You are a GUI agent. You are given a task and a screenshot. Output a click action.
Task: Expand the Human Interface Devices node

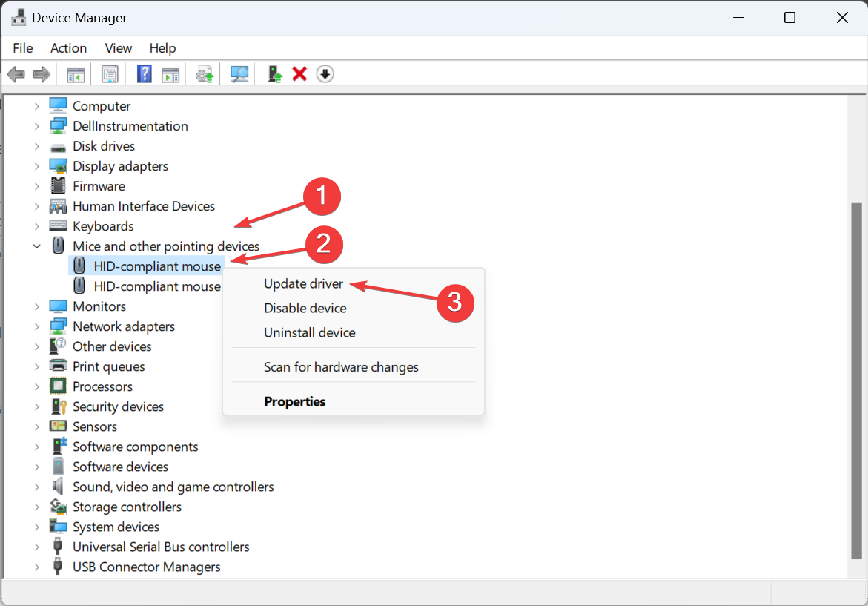pyautogui.click(x=36, y=207)
